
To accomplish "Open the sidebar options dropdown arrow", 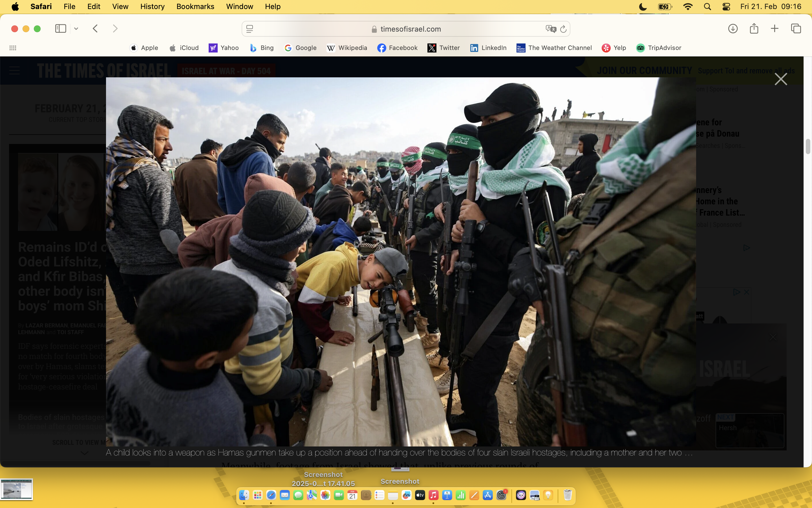I will pyautogui.click(x=76, y=29).
